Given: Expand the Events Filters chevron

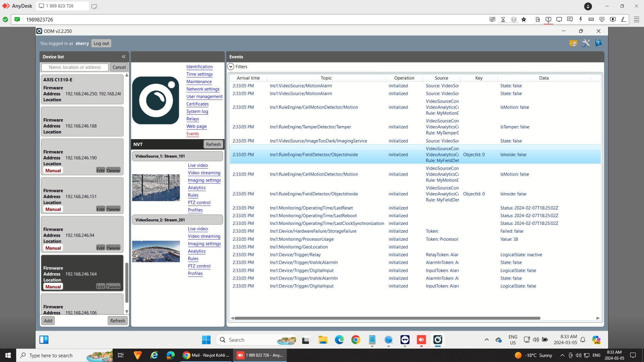Looking at the screenshot, I should coord(231,67).
